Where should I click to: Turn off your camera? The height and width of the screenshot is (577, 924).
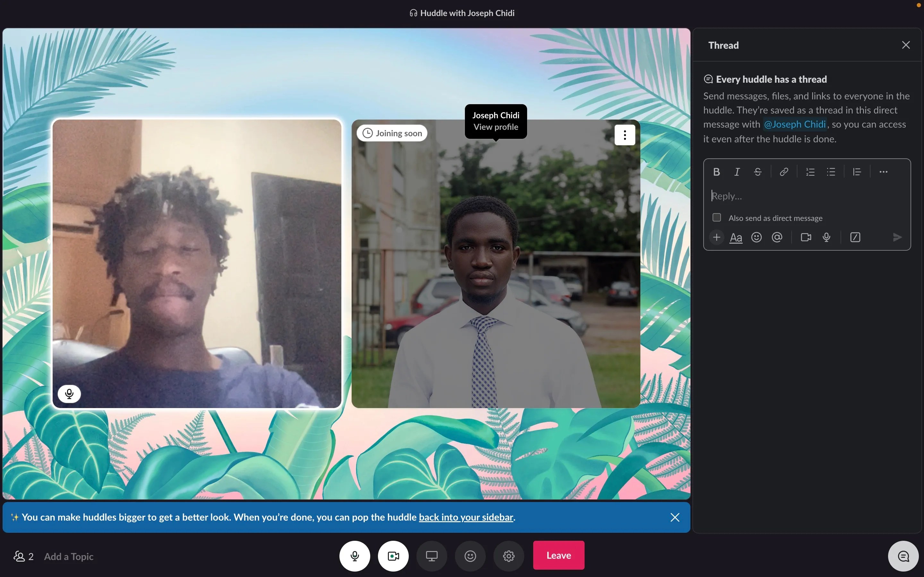pyautogui.click(x=393, y=556)
